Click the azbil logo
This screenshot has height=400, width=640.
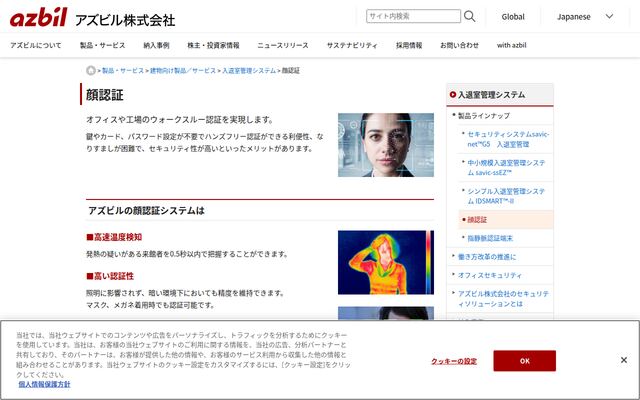pyautogui.click(x=38, y=18)
